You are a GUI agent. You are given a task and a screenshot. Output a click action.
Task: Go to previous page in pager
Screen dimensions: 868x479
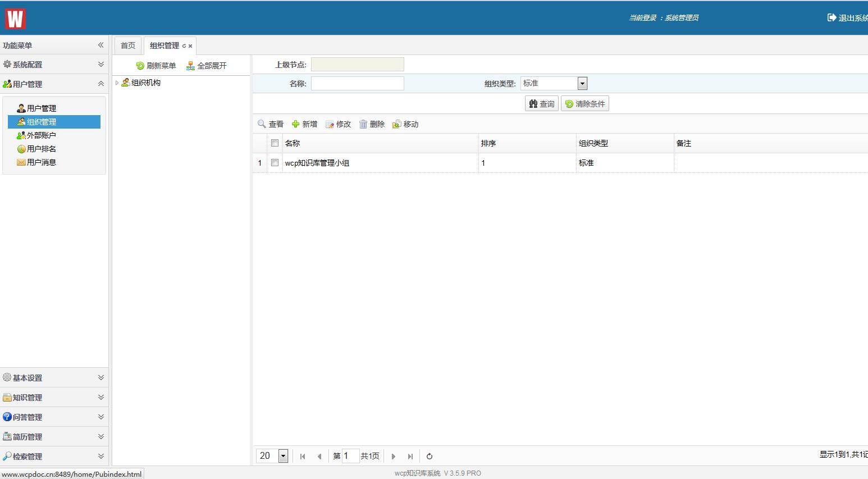coord(319,457)
